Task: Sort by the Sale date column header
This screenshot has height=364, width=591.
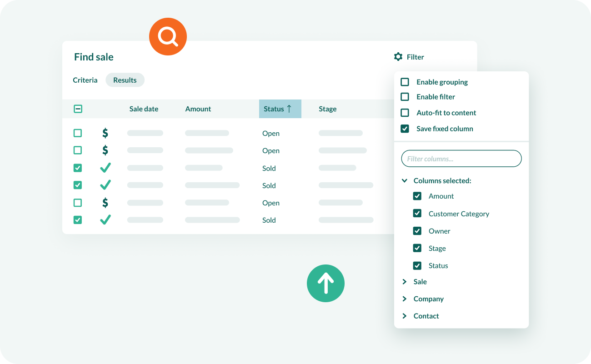Action: tap(144, 109)
